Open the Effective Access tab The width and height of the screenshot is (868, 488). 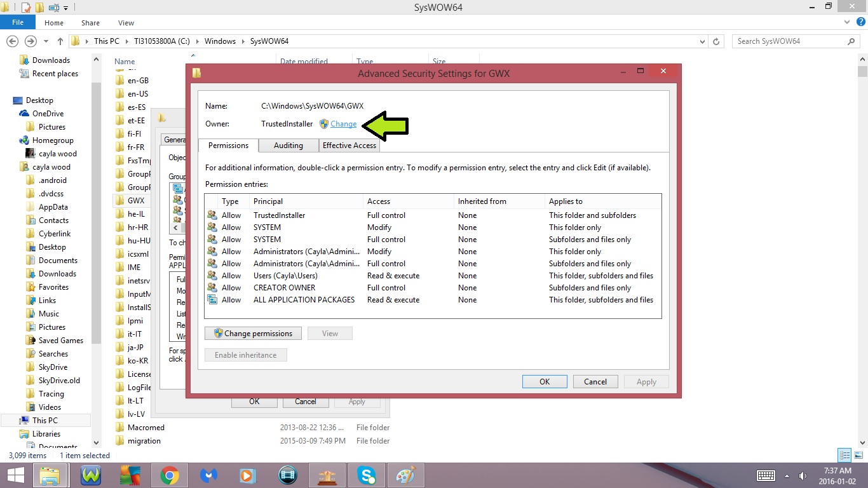point(349,146)
